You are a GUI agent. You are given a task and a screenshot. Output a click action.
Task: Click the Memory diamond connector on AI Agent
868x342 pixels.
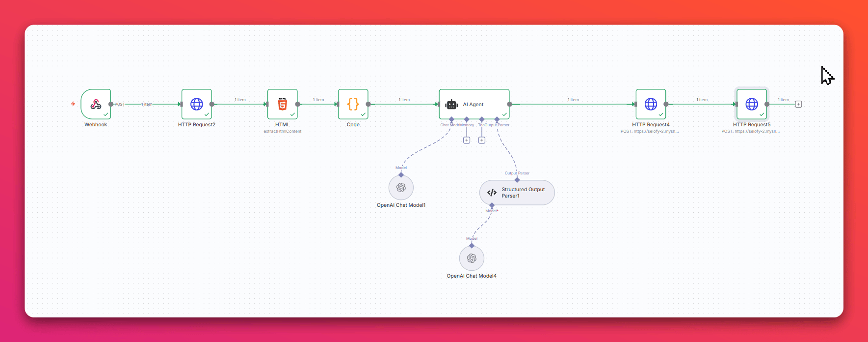467,119
